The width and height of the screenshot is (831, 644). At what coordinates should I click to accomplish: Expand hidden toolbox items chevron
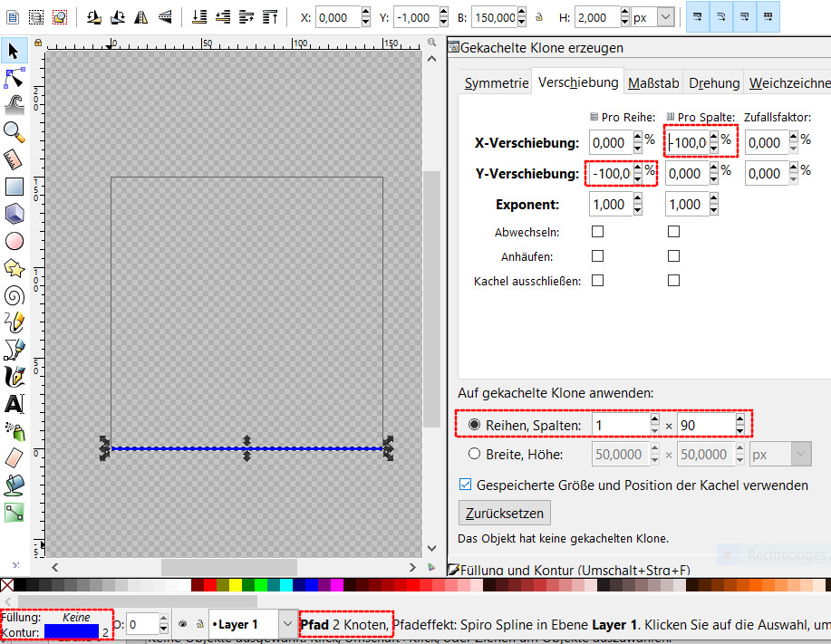(x=15, y=565)
